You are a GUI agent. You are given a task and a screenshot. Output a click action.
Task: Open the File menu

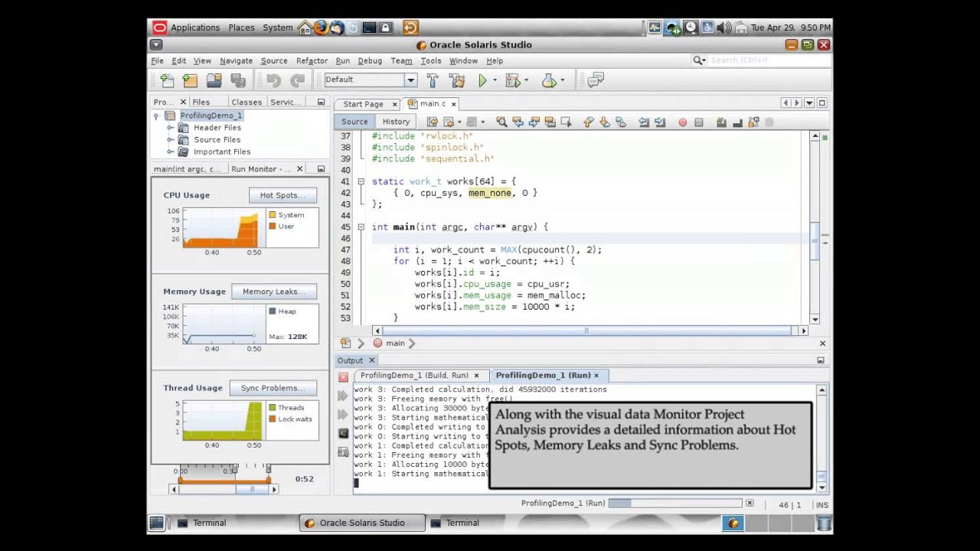(157, 61)
